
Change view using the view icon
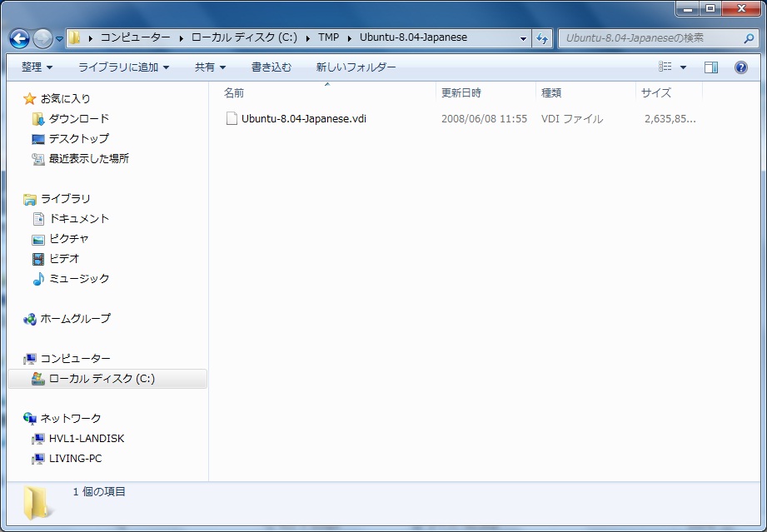click(x=665, y=67)
